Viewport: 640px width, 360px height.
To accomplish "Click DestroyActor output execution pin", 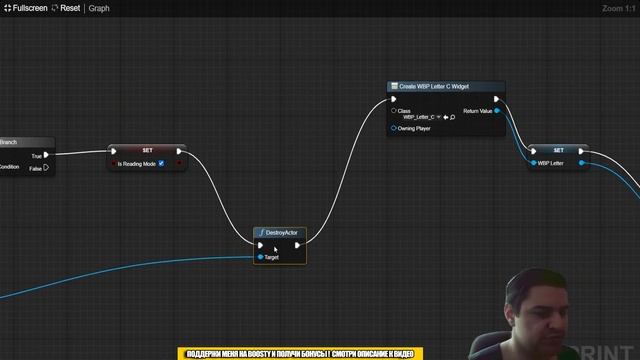I will click(x=297, y=245).
